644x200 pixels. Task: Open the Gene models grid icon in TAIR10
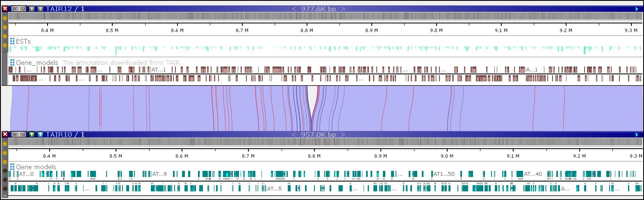tap(12, 167)
